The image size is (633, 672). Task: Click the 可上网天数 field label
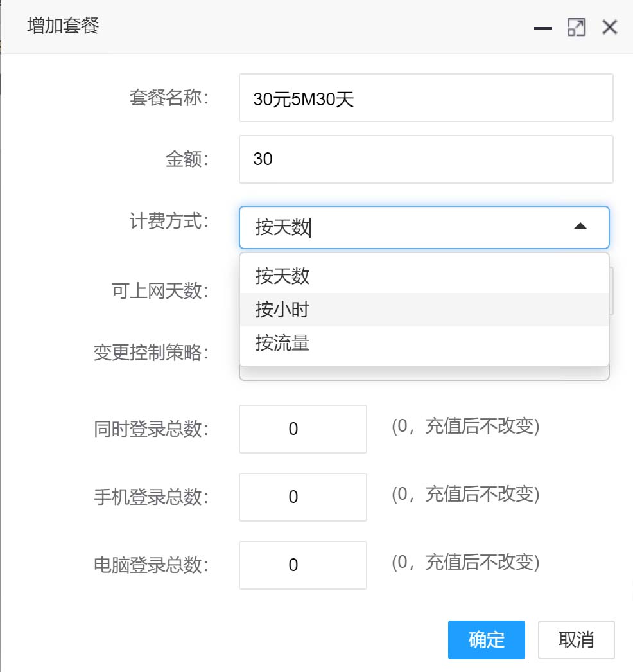160,291
